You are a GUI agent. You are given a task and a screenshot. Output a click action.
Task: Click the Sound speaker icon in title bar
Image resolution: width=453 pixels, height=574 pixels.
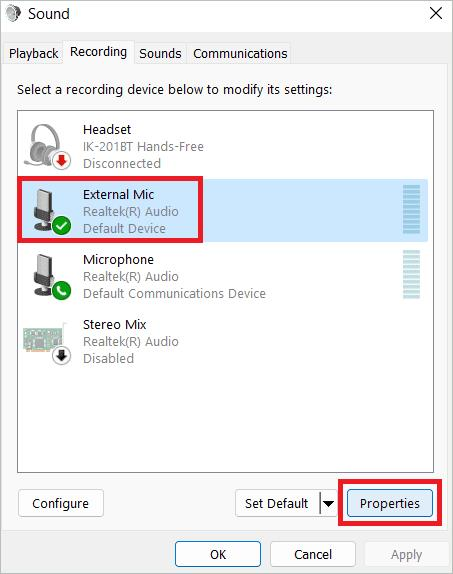click(13, 14)
